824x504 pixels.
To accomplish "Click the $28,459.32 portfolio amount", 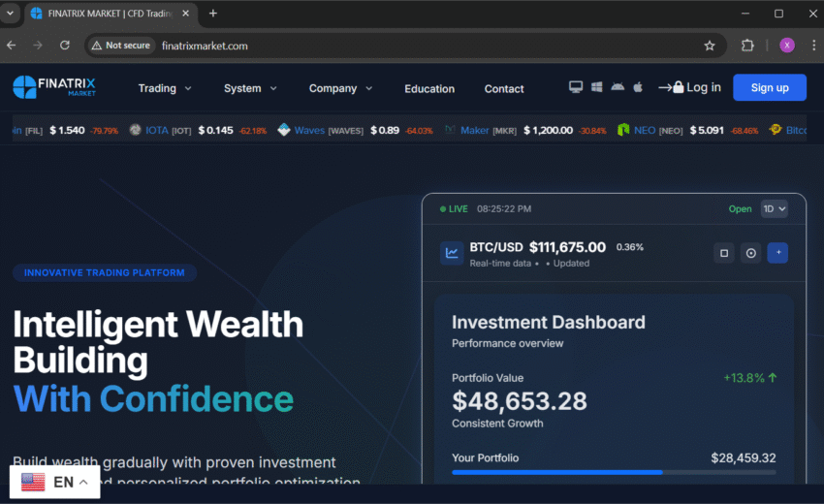I will coord(744,457).
